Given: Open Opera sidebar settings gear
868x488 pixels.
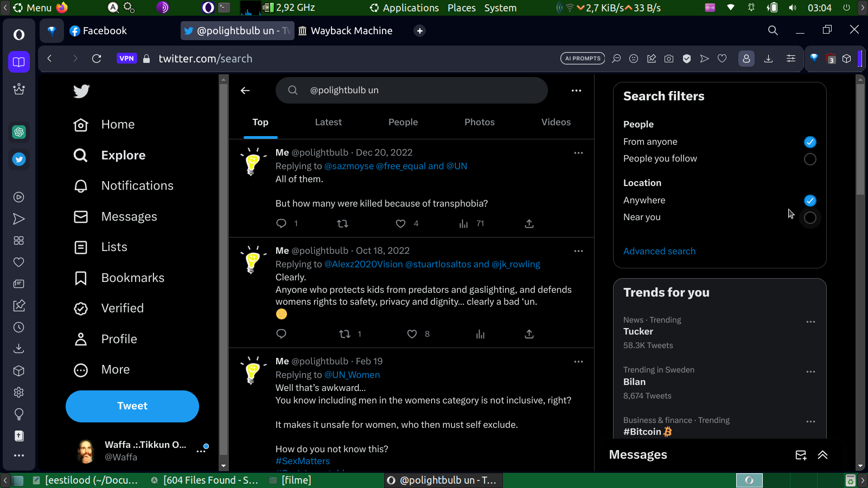Looking at the screenshot, I should click(x=19, y=392).
